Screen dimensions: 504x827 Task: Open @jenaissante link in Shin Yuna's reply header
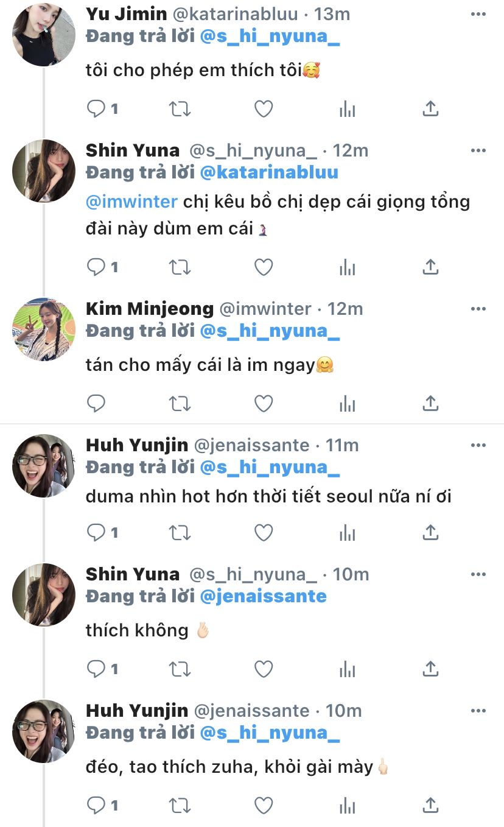(x=263, y=596)
